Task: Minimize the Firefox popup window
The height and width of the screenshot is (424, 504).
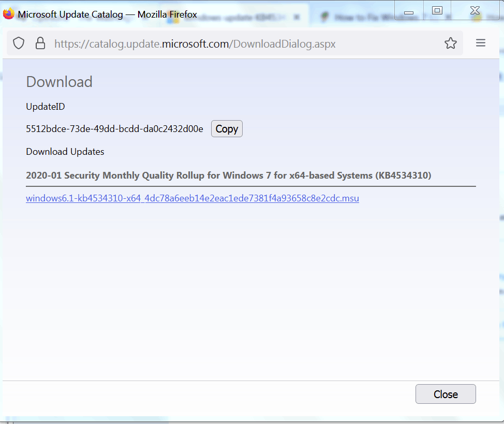Action: (409, 11)
